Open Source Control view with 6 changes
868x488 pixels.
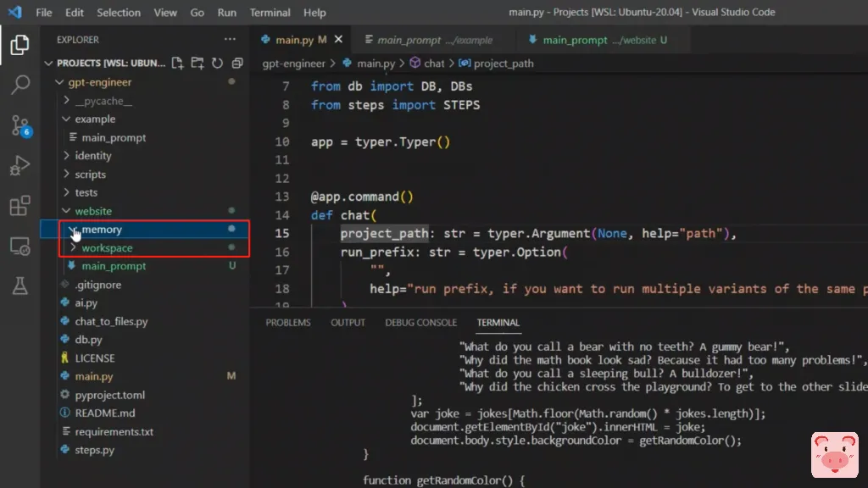pyautogui.click(x=20, y=125)
